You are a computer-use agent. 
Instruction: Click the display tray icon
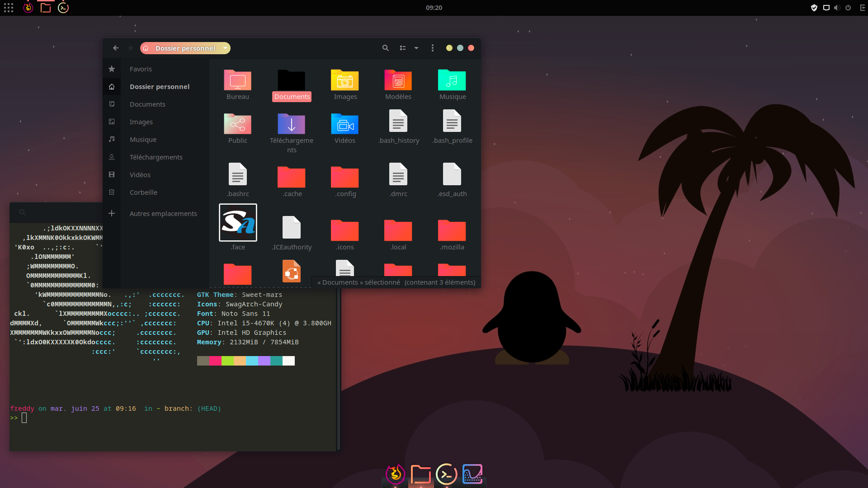826,8
